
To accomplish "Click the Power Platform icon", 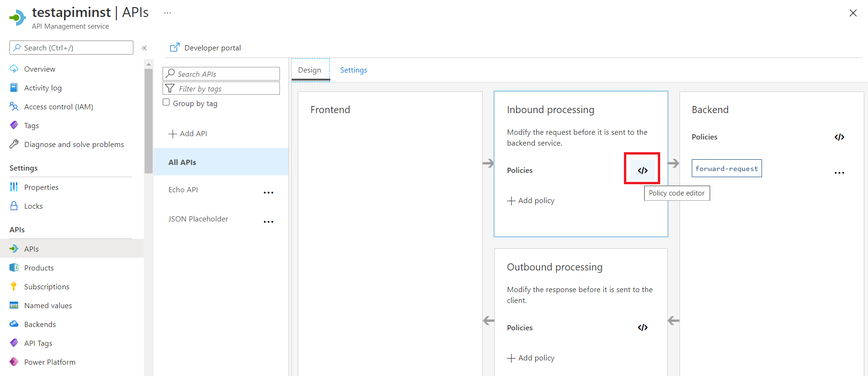I will pos(14,362).
